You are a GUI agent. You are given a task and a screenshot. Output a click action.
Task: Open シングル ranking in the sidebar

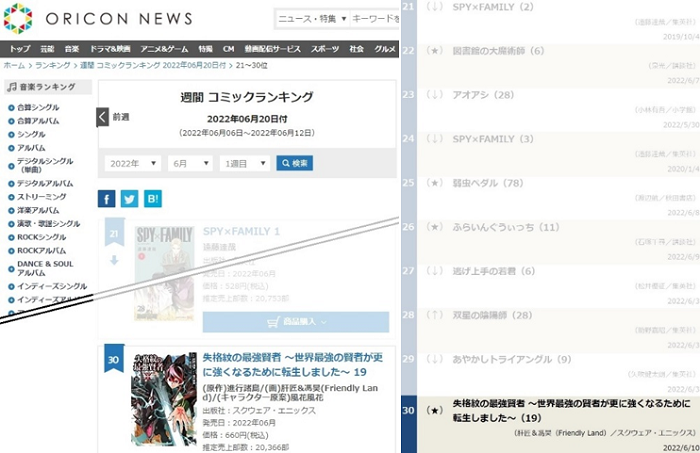(x=31, y=134)
